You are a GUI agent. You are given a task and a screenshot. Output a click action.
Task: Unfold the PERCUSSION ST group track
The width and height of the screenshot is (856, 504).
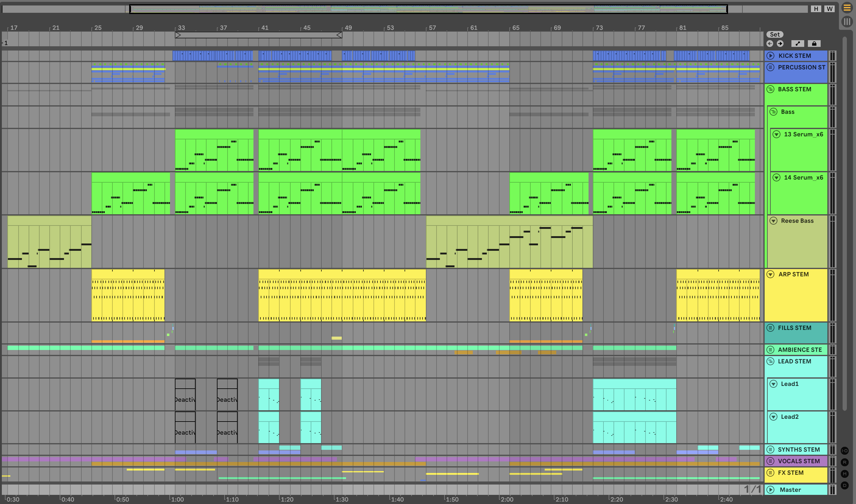tap(771, 67)
